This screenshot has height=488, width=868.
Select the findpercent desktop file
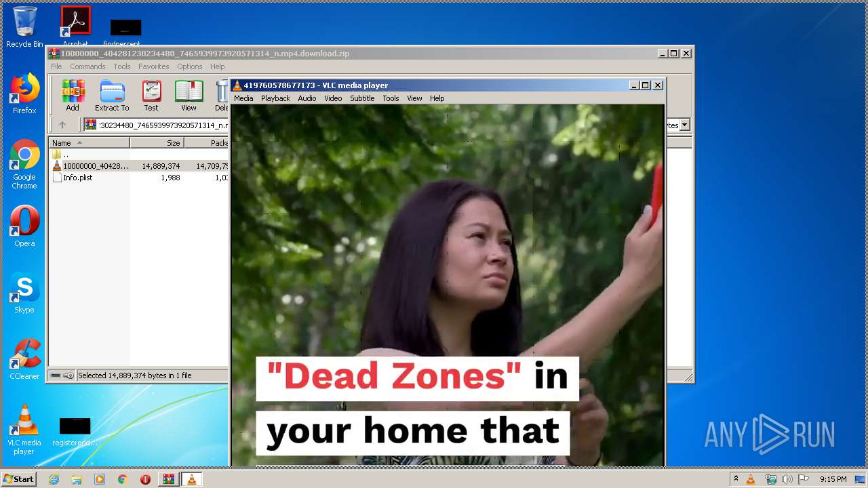point(125,33)
